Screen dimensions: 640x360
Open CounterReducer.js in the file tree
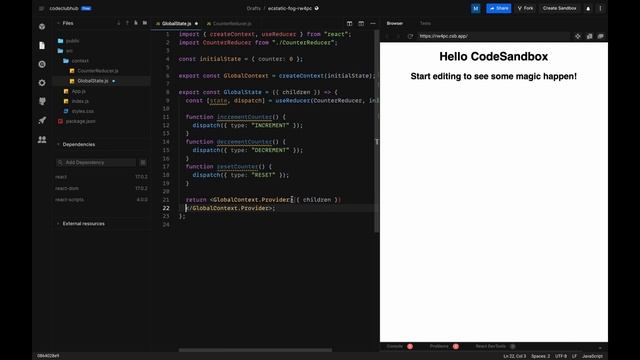tap(98, 71)
